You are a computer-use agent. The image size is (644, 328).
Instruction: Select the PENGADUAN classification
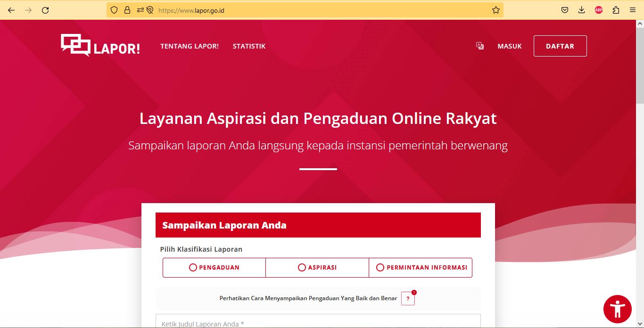click(214, 267)
